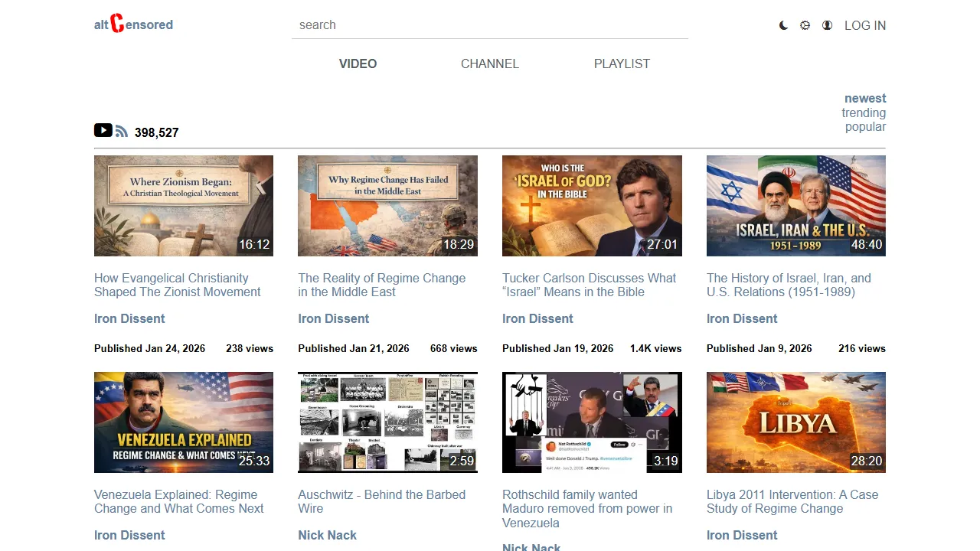This screenshot has width=980, height=551.
Task: Open the YouTube play button icon
Action: [x=103, y=130]
